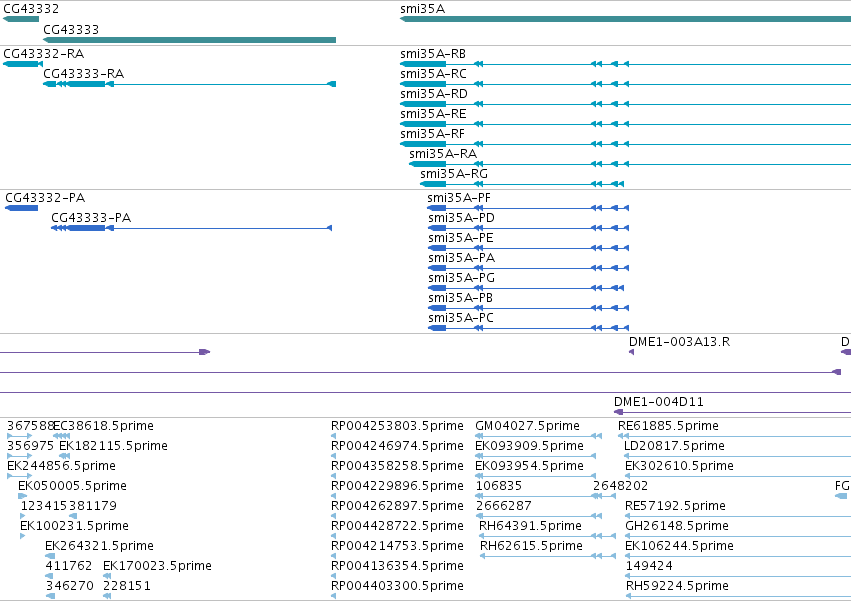Select protein smi35A-PB
Screen dimensions: 851x601
pos(460,298)
